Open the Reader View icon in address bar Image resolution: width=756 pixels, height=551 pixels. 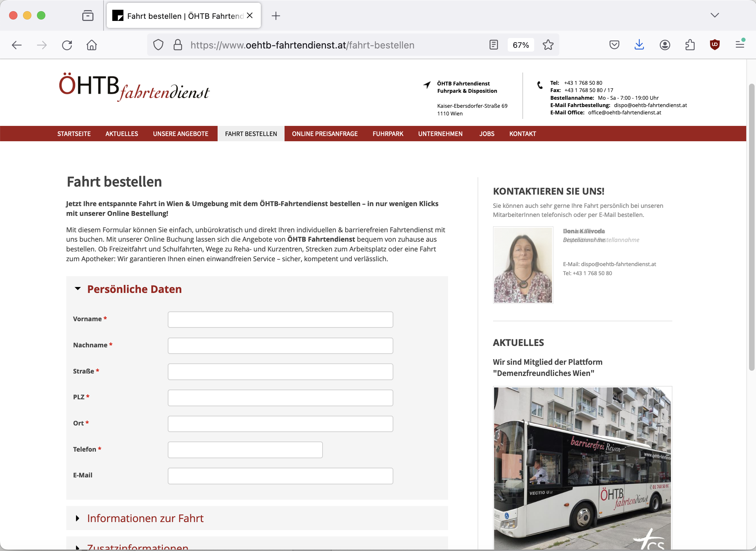493,45
